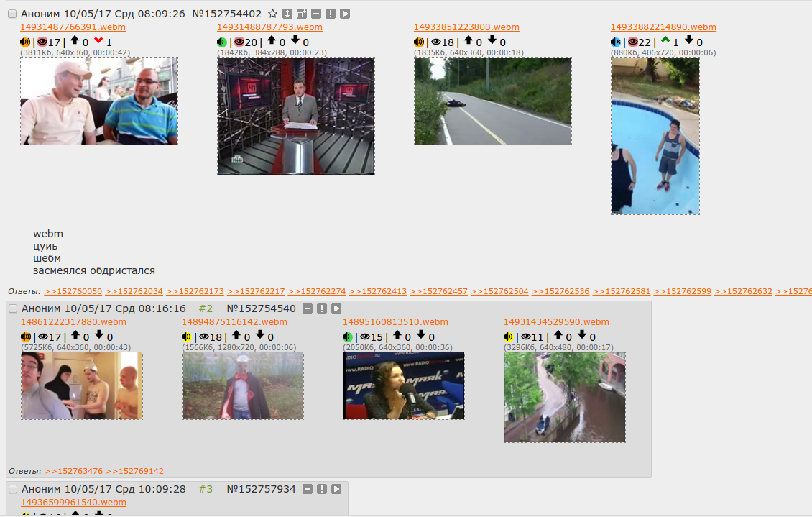
Task: Click the play icon on post №152754402
Action: click(345, 14)
